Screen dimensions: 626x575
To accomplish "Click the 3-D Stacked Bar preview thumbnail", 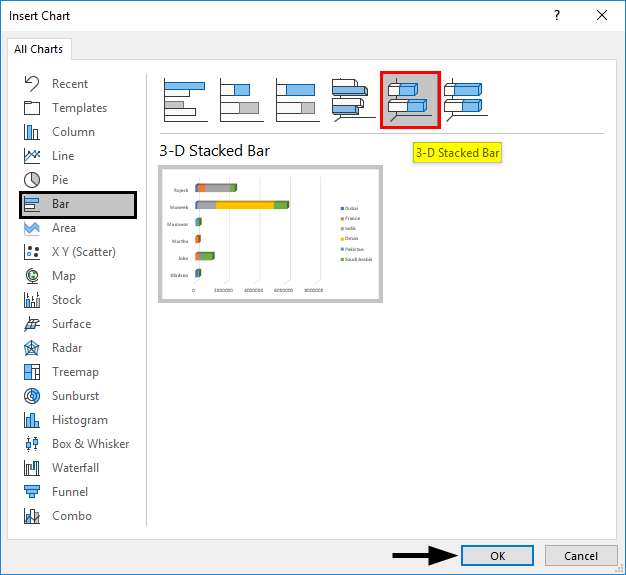I will point(270,234).
